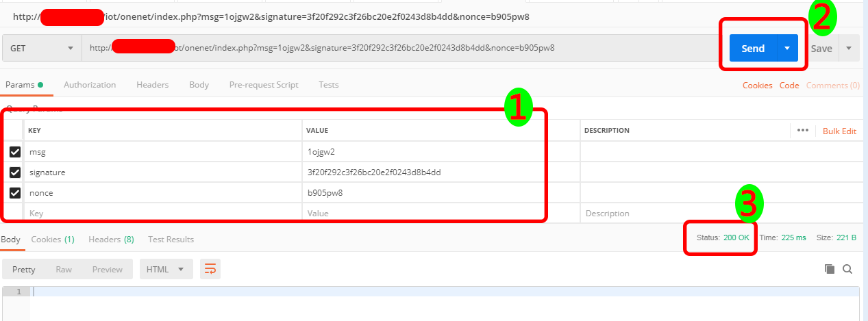Click the blue Send button
The width and height of the screenshot is (868, 321).
[x=752, y=49]
